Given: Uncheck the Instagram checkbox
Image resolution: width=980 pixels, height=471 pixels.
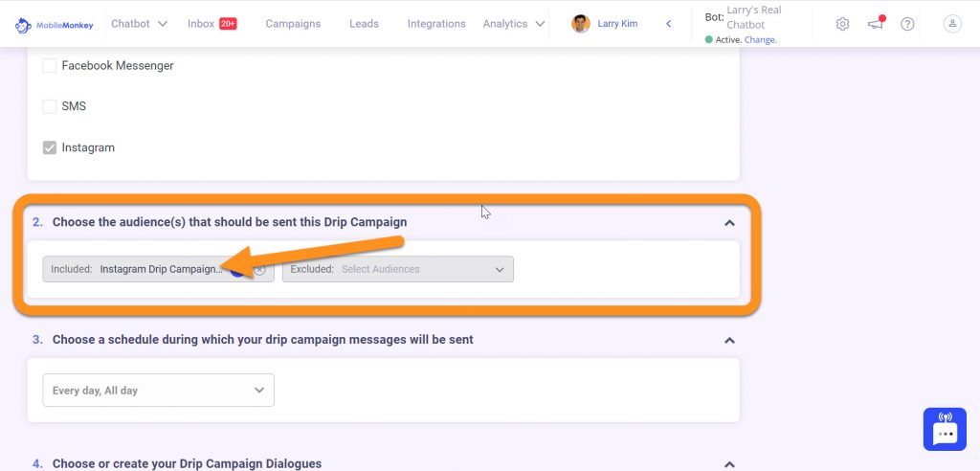Looking at the screenshot, I should pos(50,148).
